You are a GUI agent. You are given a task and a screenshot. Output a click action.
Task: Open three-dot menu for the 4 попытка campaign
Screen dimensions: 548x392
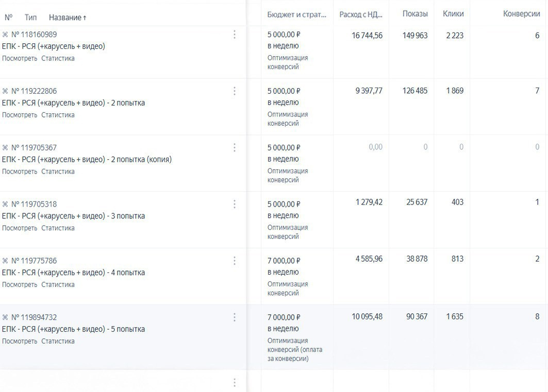pyautogui.click(x=235, y=261)
